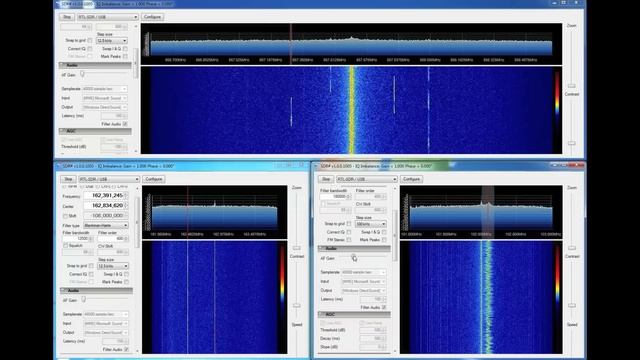Toggle Filter Audio in the top window
The width and height of the screenshot is (640, 360).
click(x=125, y=124)
